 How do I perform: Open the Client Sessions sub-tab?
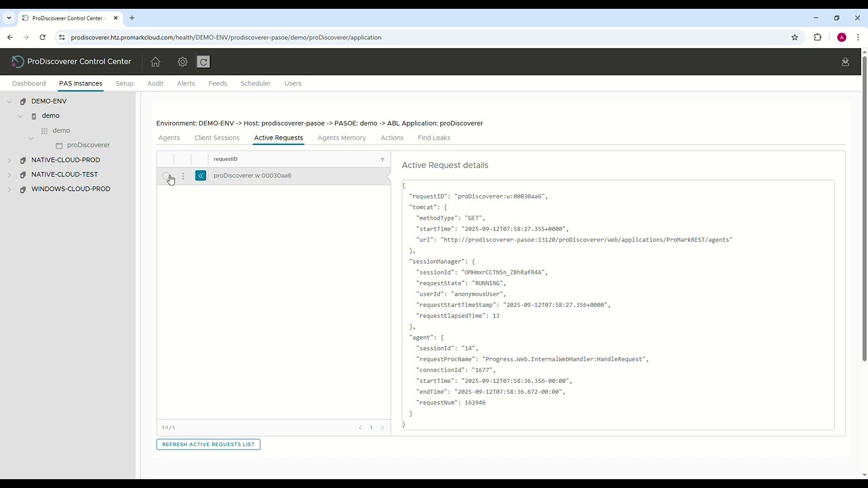pyautogui.click(x=217, y=138)
